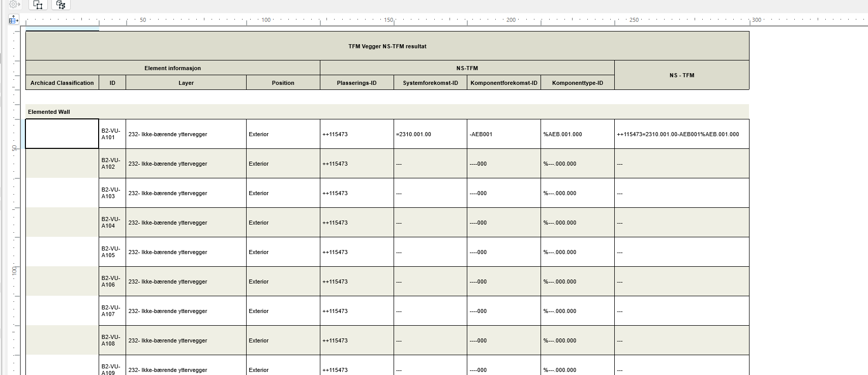Select the Archicad Classification column header
Viewport: 868px width, 375px height.
62,83
